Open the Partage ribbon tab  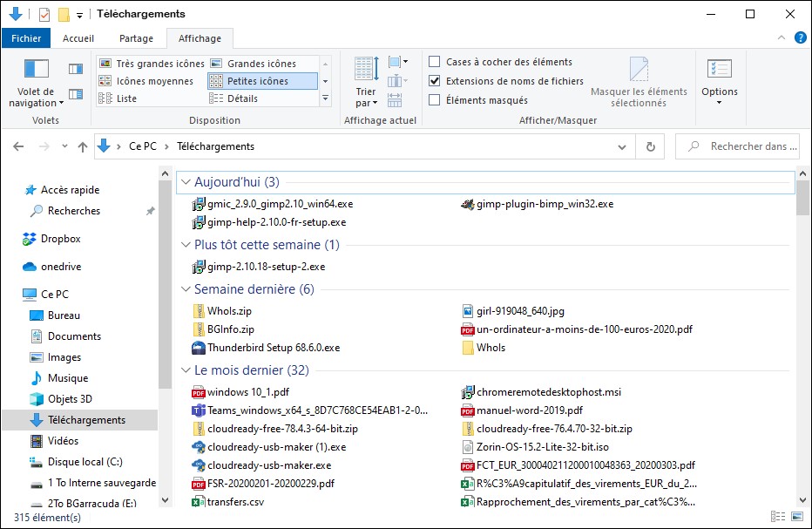pyautogui.click(x=136, y=38)
